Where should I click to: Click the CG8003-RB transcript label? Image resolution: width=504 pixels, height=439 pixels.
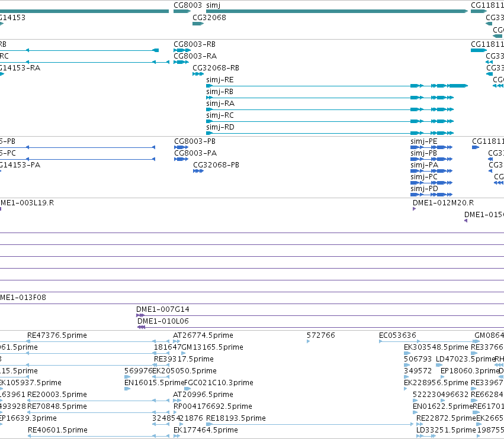(194, 44)
